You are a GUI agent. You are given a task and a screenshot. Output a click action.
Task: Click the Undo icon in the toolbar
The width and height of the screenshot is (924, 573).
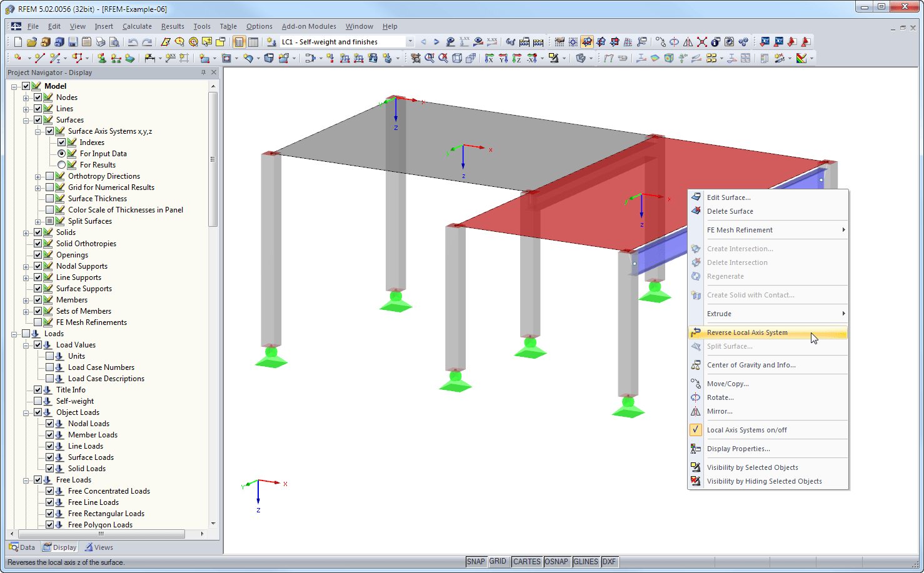[x=133, y=41]
